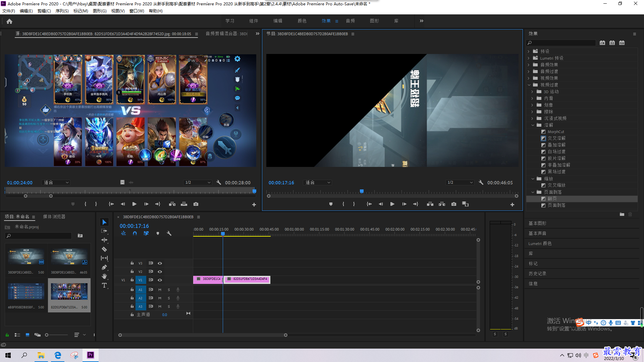
Task: Switch Project panel to list view
Action: pos(17,335)
